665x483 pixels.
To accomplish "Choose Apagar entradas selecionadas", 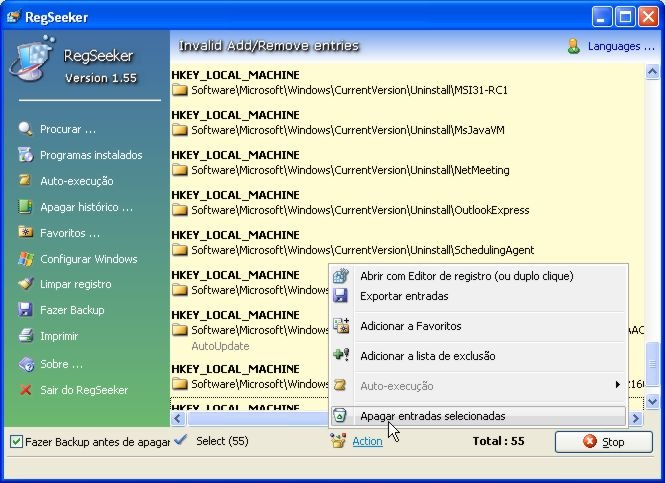I will click(478, 416).
